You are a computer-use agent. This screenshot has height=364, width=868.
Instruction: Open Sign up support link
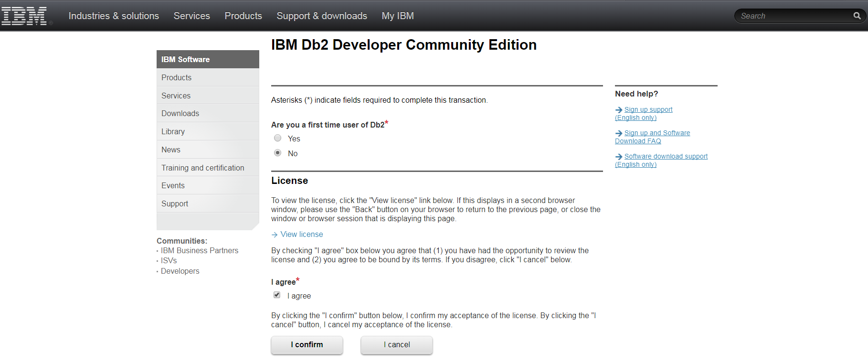click(x=644, y=114)
